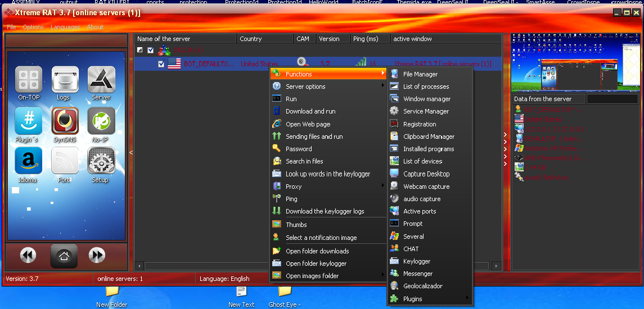This screenshot has height=309, width=644.
Task: Choose Open folder keylogger
Action: coord(328,263)
